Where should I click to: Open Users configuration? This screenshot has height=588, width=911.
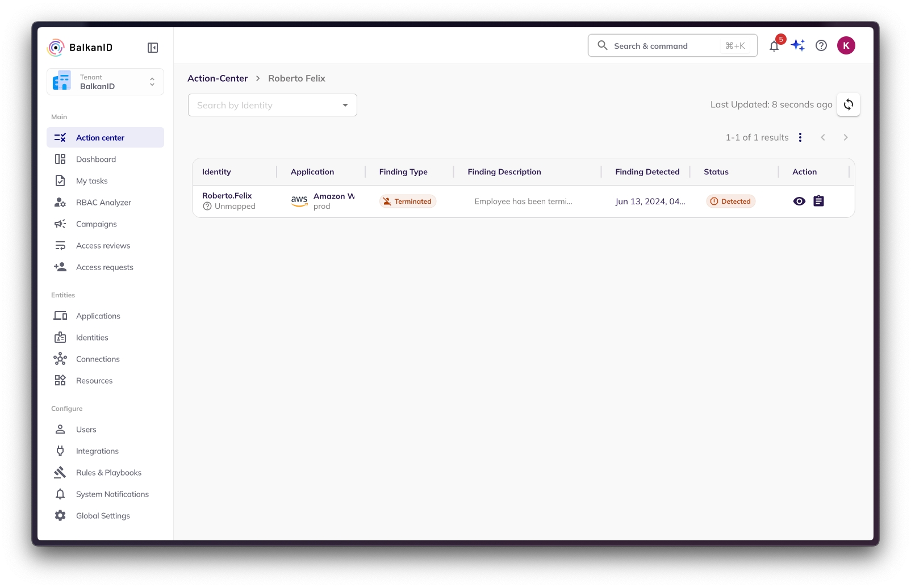pos(105,429)
